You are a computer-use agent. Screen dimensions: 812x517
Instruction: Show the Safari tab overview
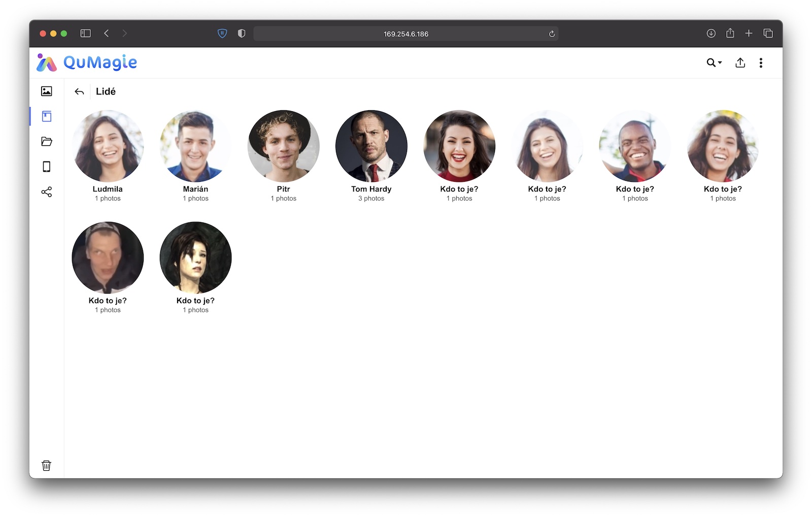[x=768, y=34]
